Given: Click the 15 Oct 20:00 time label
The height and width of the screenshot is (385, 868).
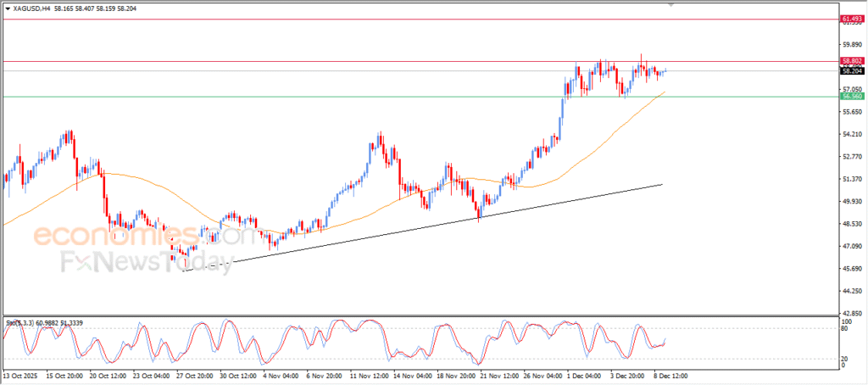Looking at the screenshot, I should pyautogui.click(x=64, y=375).
